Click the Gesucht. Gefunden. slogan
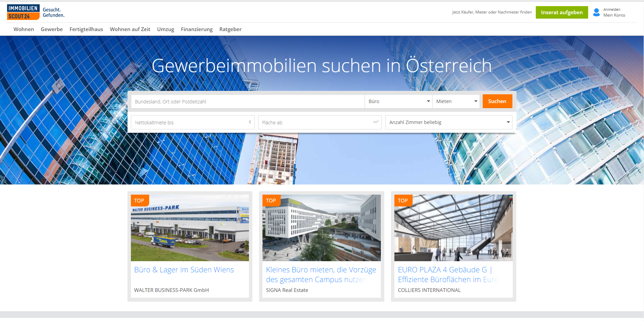The height and width of the screenshot is (322, 644). coord(53,13)
